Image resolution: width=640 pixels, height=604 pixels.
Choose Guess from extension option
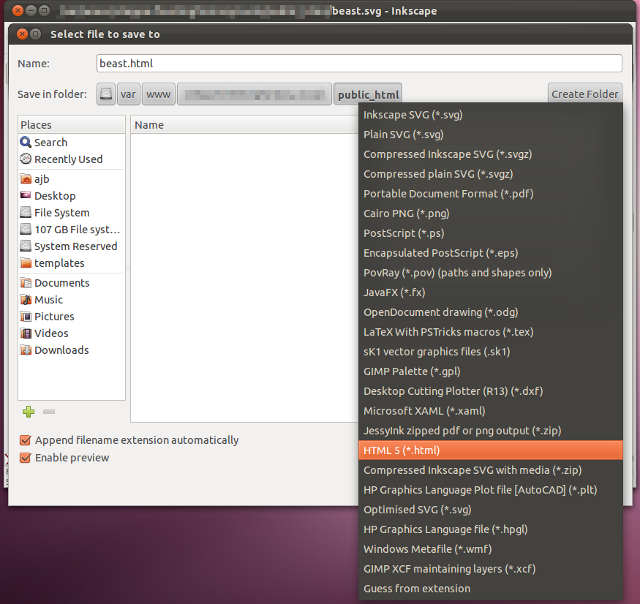pyautogui.click(x=490, y=589)
